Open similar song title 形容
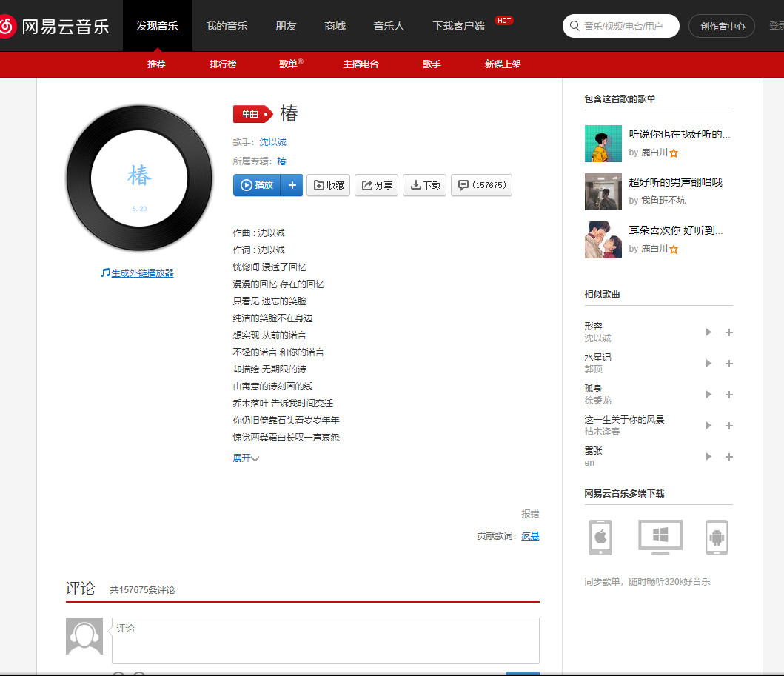 (x=594, y=326)
